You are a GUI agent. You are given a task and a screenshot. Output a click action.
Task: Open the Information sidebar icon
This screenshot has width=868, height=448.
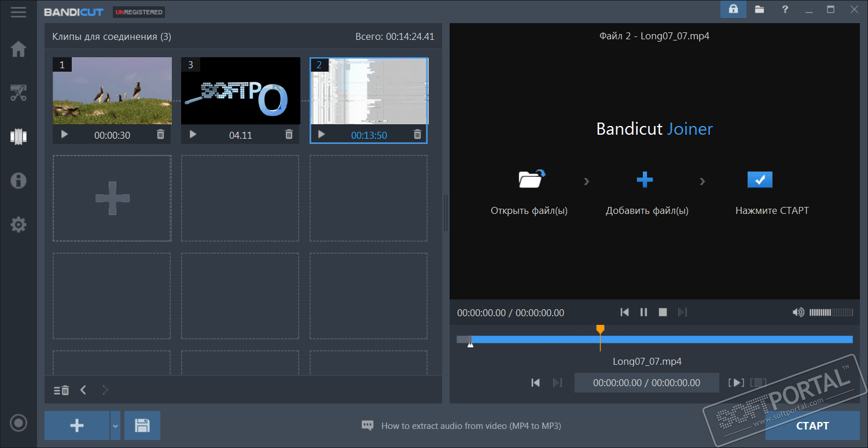coord(19,180)
